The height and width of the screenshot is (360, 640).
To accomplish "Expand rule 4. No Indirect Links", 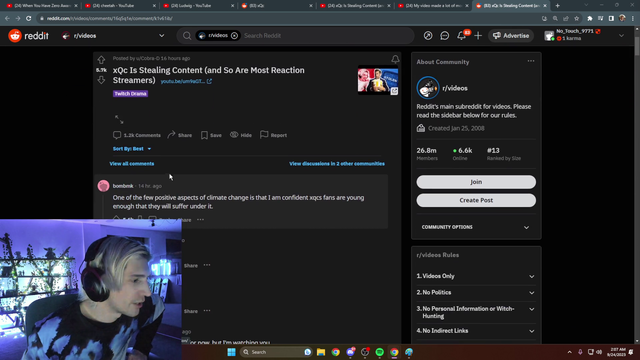I will point(476,331).
